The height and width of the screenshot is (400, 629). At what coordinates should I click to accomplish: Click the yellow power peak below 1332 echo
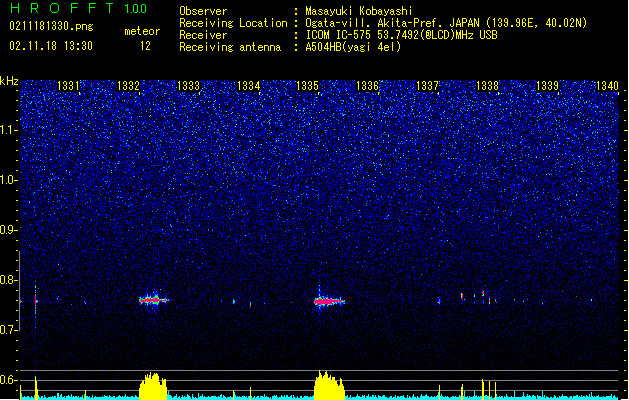153,386
